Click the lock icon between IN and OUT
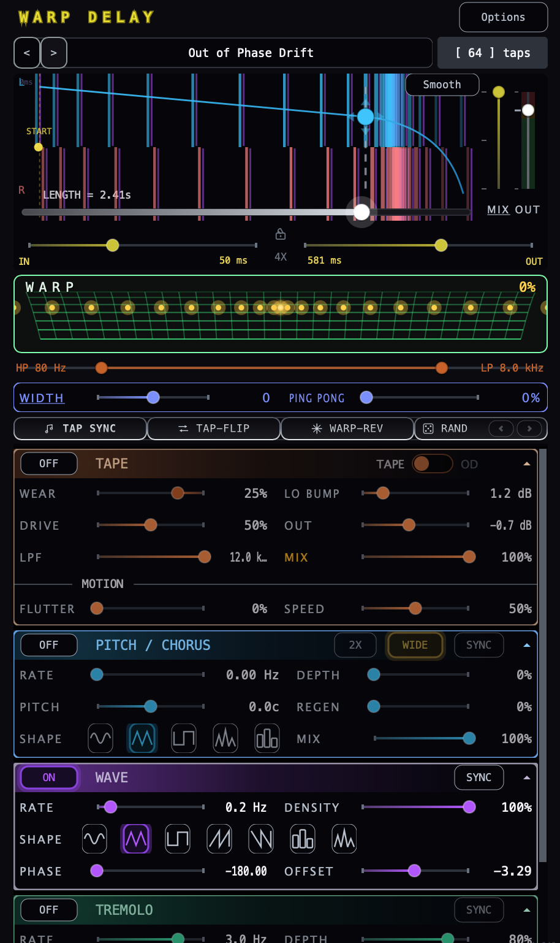Image resolution: width=560 pixels, height=943 pixels. point(281,234)
